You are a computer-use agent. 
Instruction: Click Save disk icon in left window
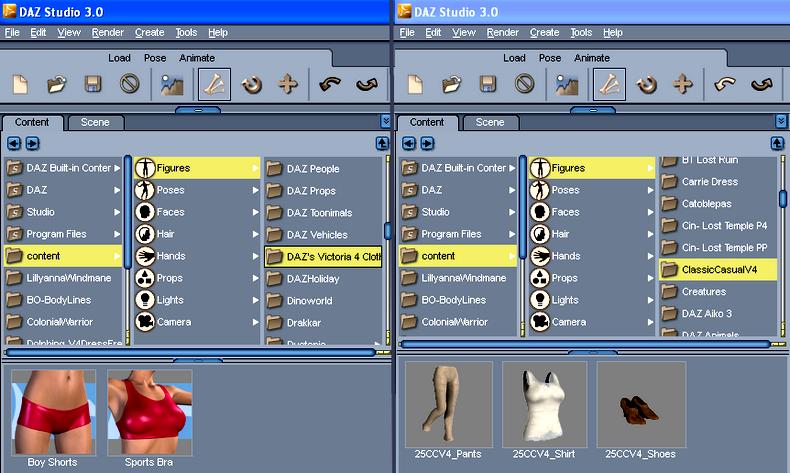coord(93,84)
